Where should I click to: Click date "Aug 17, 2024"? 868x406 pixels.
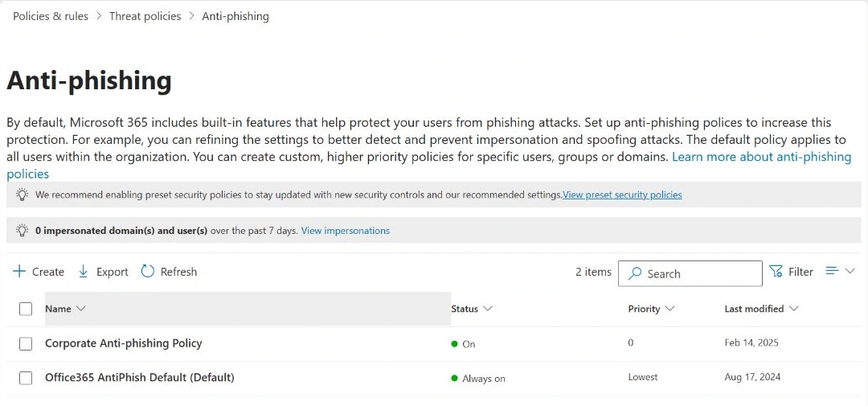pos(752,377)
